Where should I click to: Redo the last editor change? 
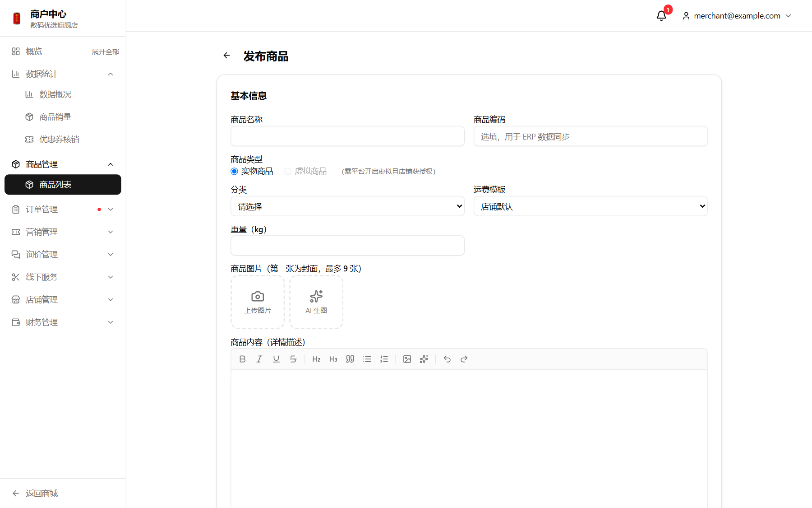coord(464,359)
